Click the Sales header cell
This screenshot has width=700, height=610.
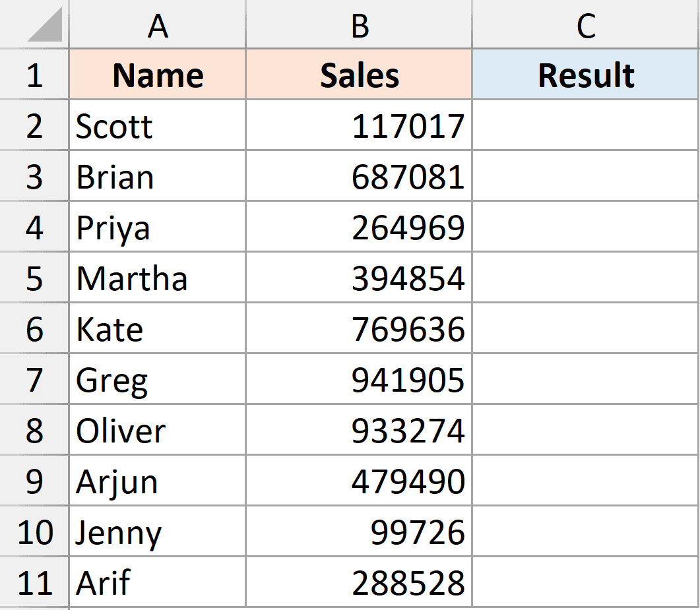tap(360, 75)
